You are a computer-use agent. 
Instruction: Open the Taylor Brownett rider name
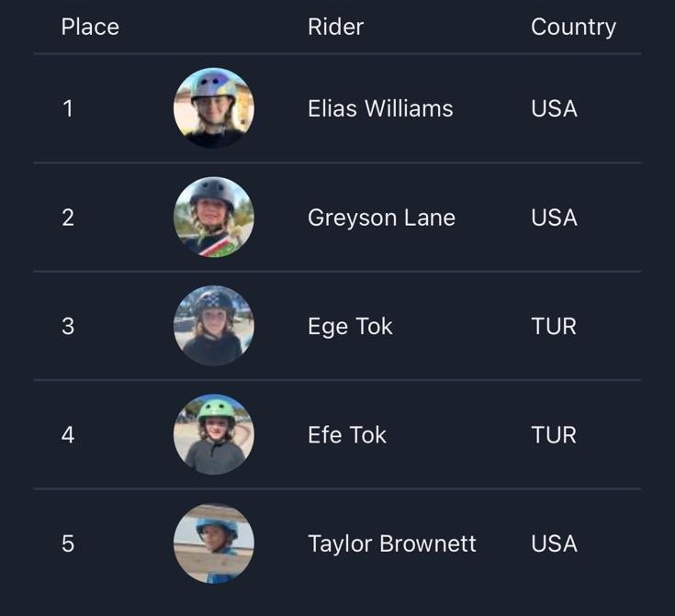tap(392, 543)
